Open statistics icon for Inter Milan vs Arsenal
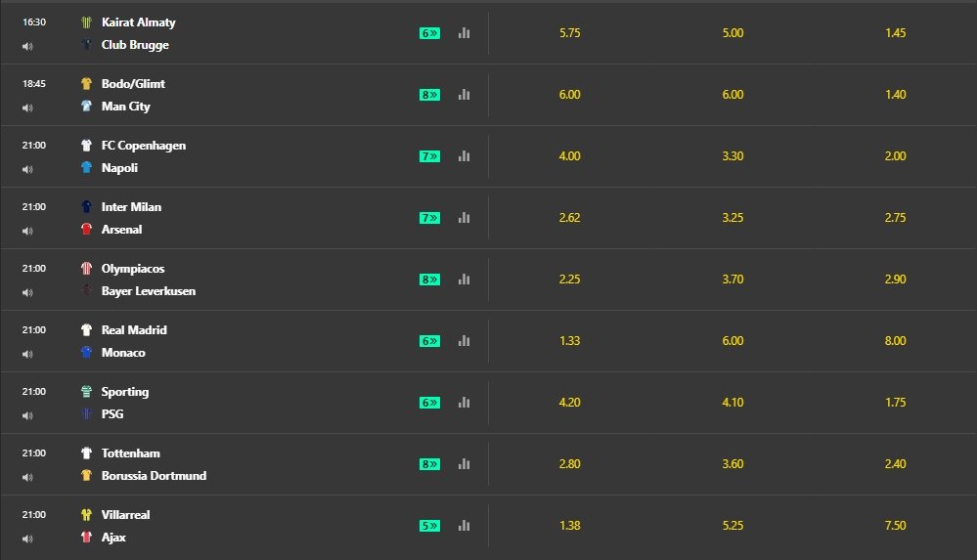Viewport: 977px width, 560px height. pos(464,218)
